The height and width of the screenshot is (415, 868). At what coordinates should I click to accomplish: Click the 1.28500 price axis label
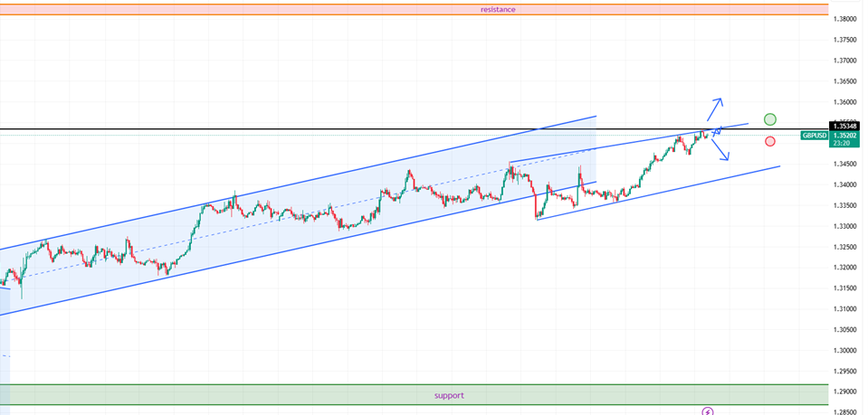846,411
